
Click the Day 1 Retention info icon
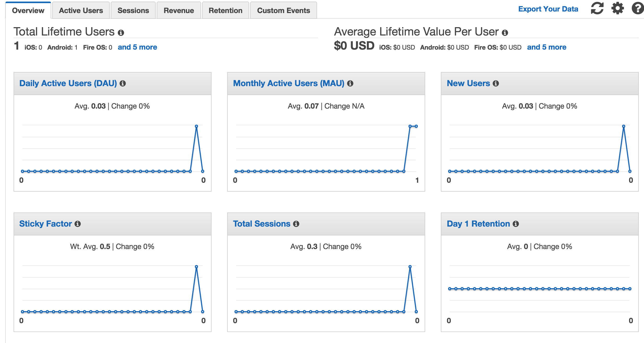point(515,224)
